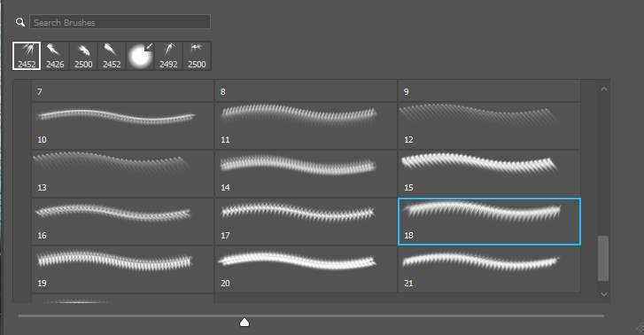The image size is (644, 335).
Task: Choose the soft round brush in recents
Action: click(140, 56)
